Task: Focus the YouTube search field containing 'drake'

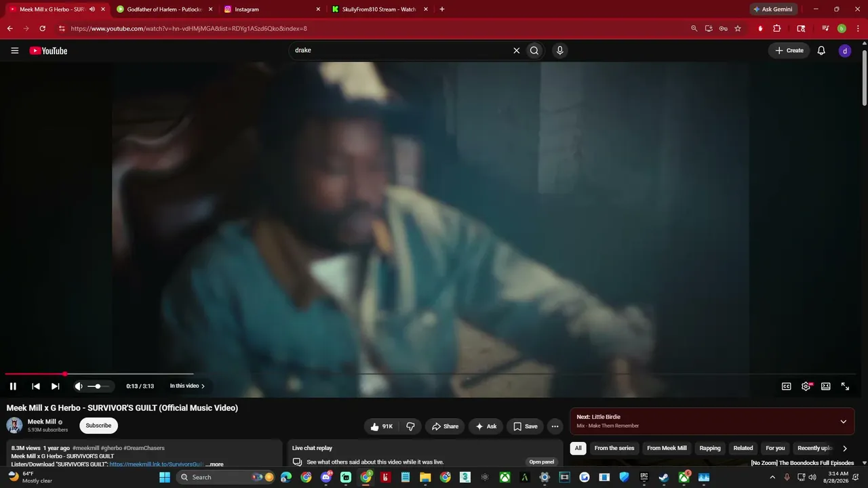Action: 401,50
